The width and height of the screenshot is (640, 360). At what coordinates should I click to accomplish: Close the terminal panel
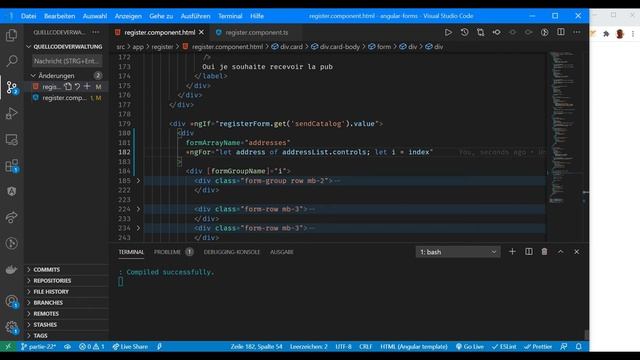coord(577,252)
